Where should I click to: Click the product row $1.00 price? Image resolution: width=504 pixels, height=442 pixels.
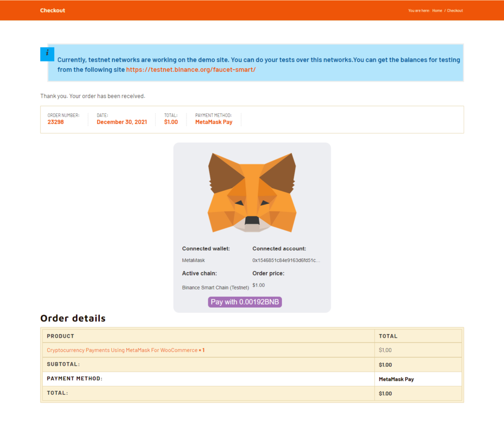click(385, 350)
